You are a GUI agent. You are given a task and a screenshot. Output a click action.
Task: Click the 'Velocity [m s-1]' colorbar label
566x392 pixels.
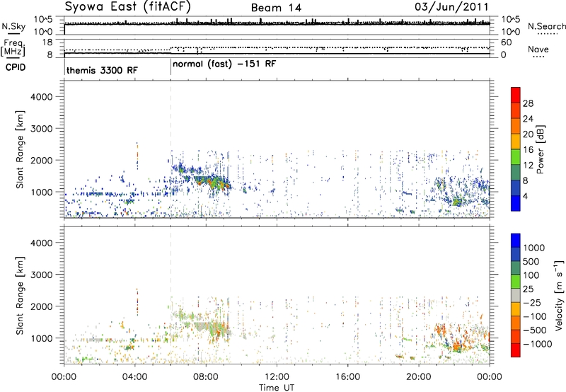pos(559,295)
